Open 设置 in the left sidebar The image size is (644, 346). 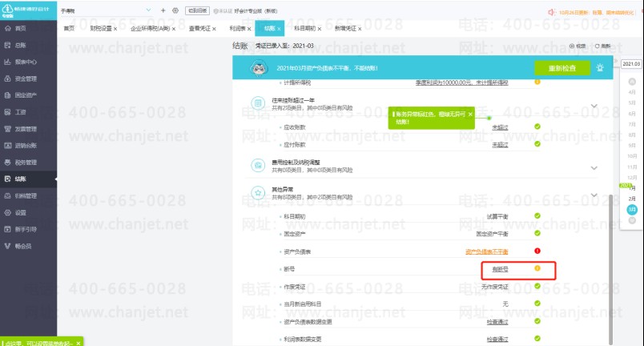(21, 212)
